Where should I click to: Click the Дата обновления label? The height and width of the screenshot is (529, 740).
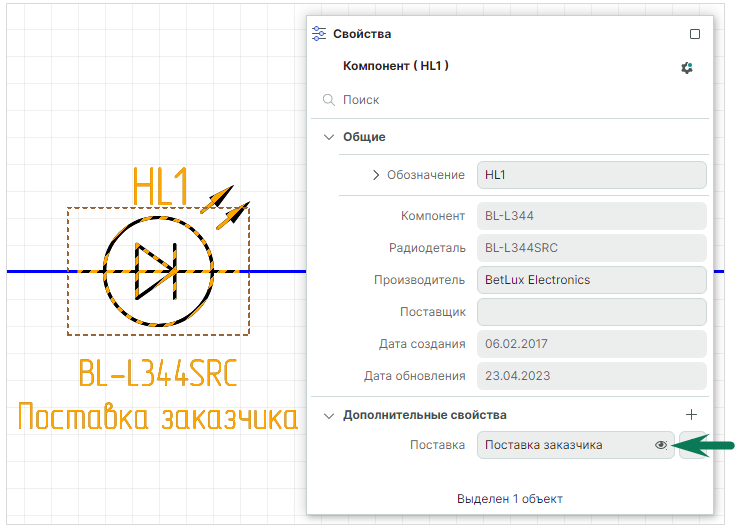[x=414, y=376]
